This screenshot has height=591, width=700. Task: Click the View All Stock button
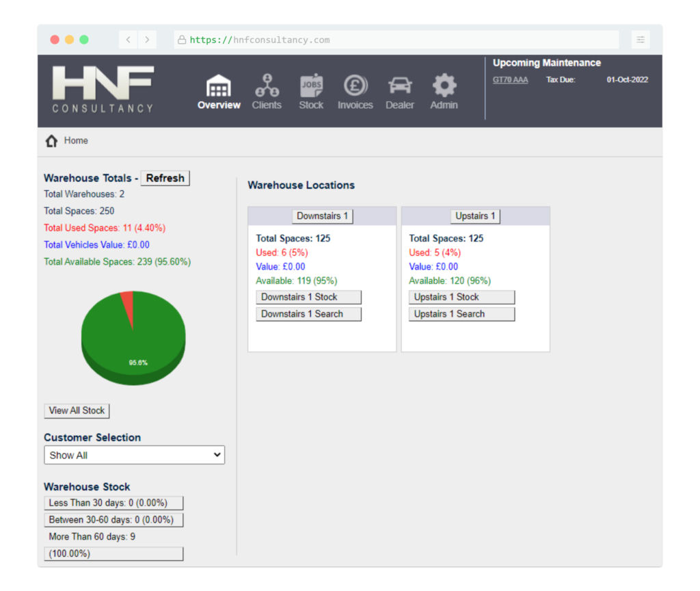tap(77, 410)
